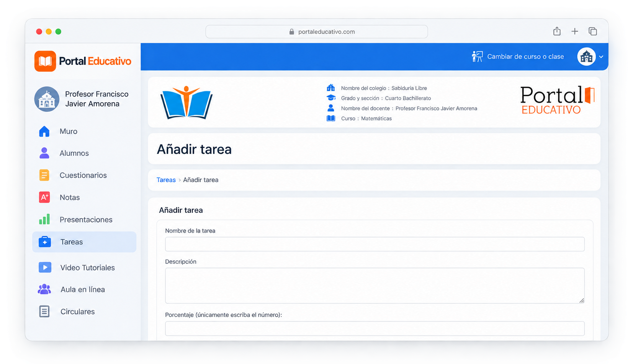This screenshot has width=633, height=364.
Task: Click the Aula en línea group icon
Action: coord(44,289)
